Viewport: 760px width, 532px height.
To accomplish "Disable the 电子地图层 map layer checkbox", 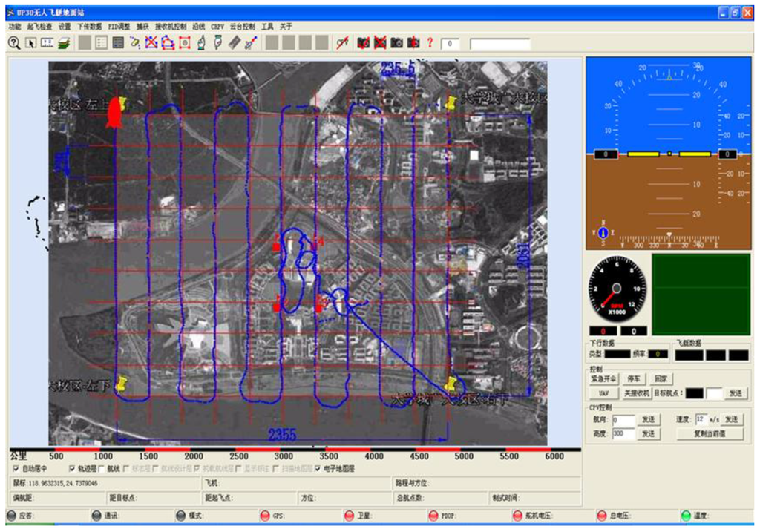I will click(x=319, y=470).
